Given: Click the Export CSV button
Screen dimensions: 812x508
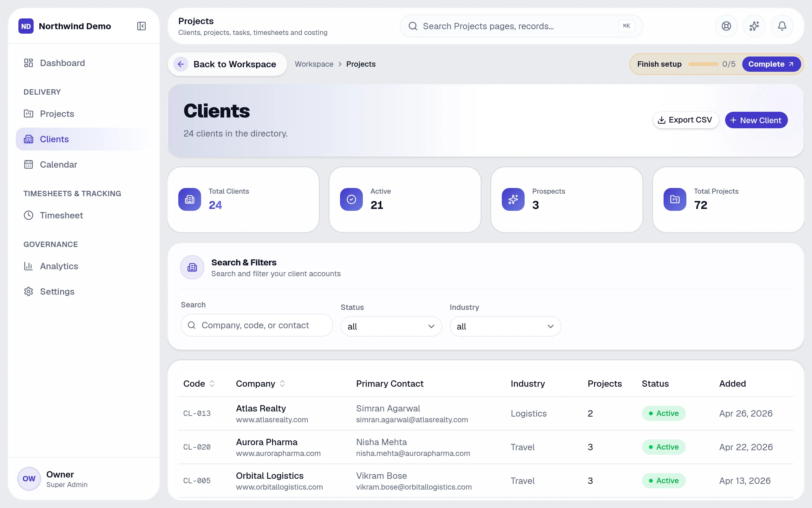Looking at the screenshot, I should tap(685, 120).
